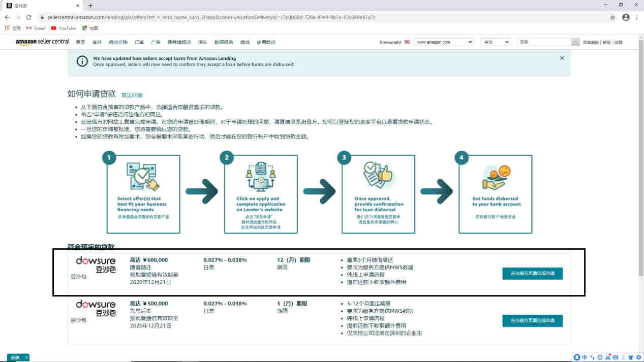The image size is (644, 362).
Task: Click the 12（月）期限 term text
Action: (293, 260)
